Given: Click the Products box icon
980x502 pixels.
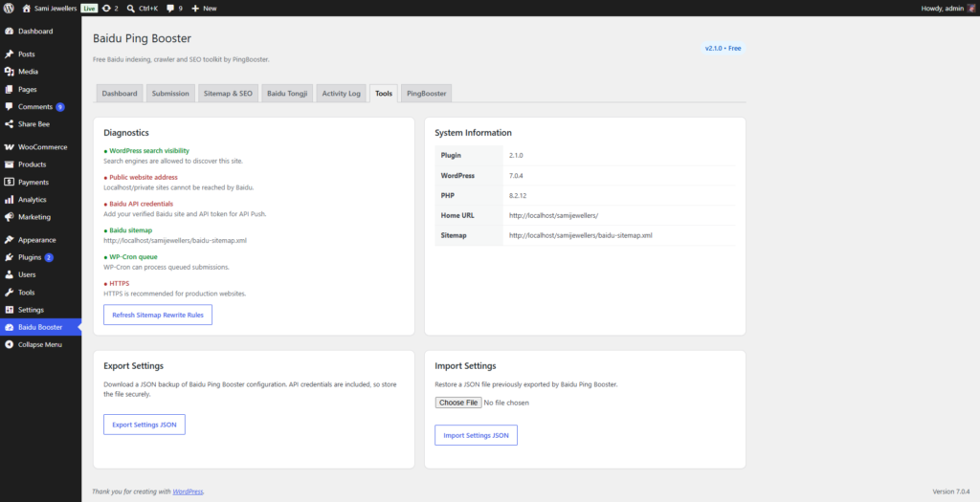Looking at the screenshot, I should click(9, 164).
